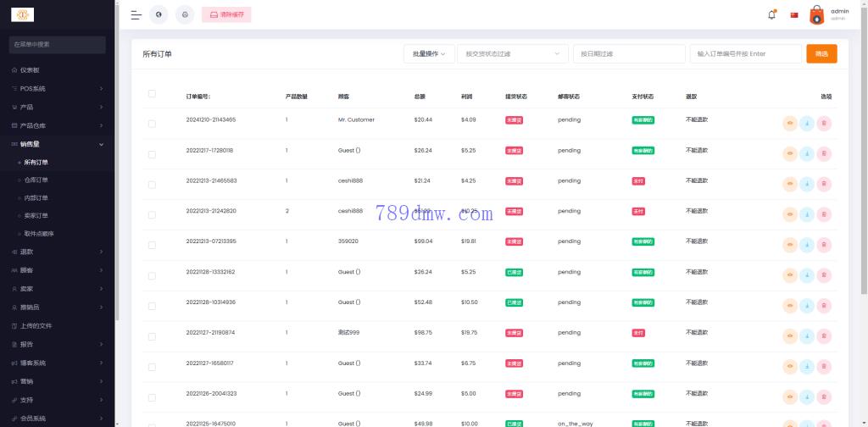
Task: Tick the select-all checkbox in table header
Action: (x=152, y=94)
